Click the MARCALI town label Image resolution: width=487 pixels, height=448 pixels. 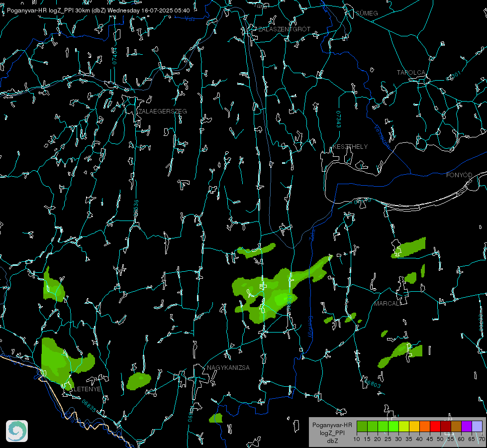[x=387, y=304]
